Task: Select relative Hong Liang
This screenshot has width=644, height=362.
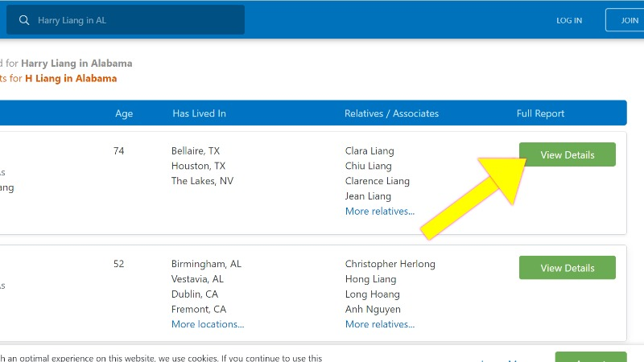Action: click(371, 279)
